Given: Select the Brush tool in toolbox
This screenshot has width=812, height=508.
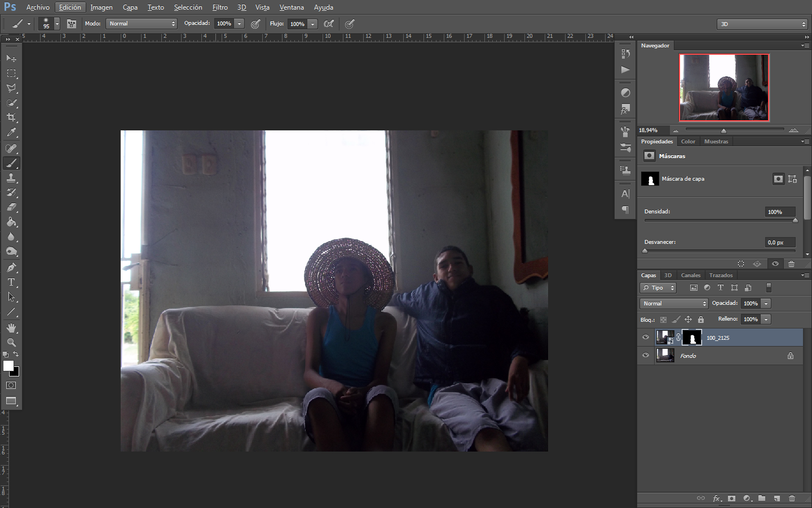Looking at the screenshot, I should click(x=11, y=163).
